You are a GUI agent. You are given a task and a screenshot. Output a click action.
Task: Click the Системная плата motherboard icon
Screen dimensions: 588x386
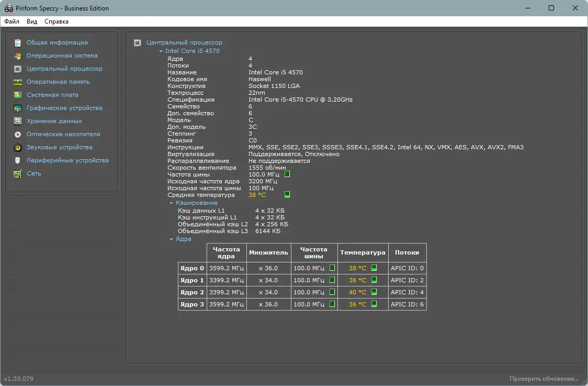click(18, 95)
